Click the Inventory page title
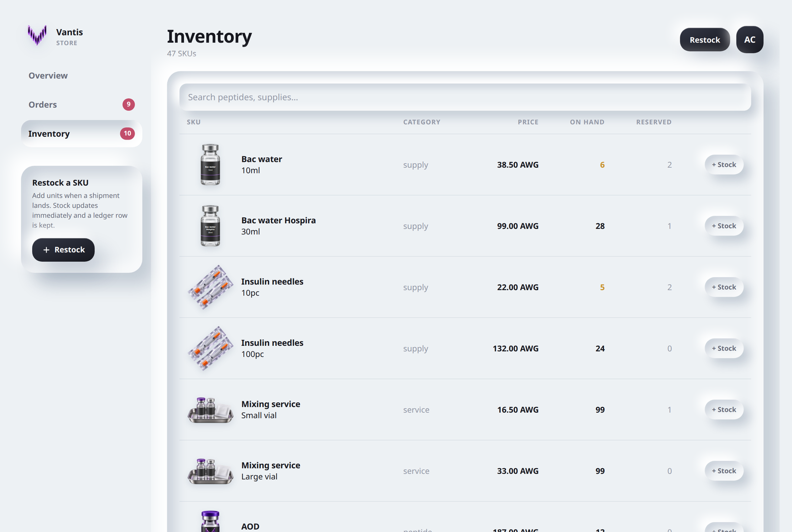792x532 pixels. [209, 37]
